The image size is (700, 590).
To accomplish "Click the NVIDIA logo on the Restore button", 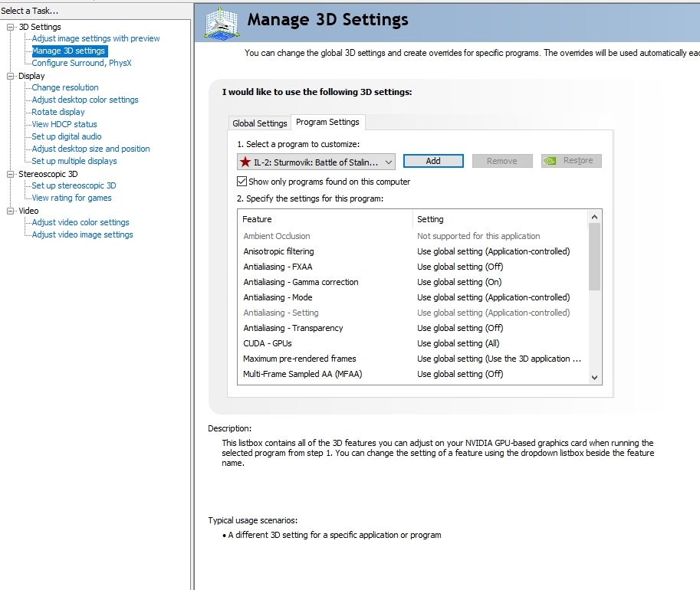I will [x=550, y=161].
